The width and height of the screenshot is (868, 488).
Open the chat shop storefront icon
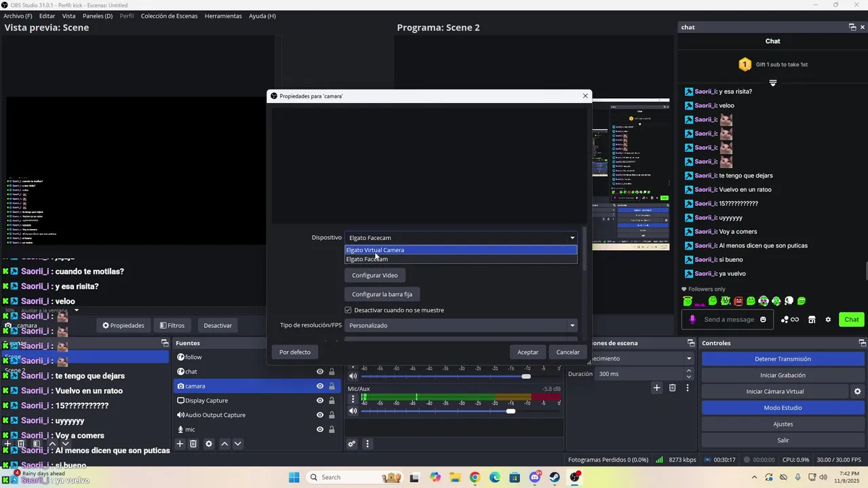click(812, 319)
